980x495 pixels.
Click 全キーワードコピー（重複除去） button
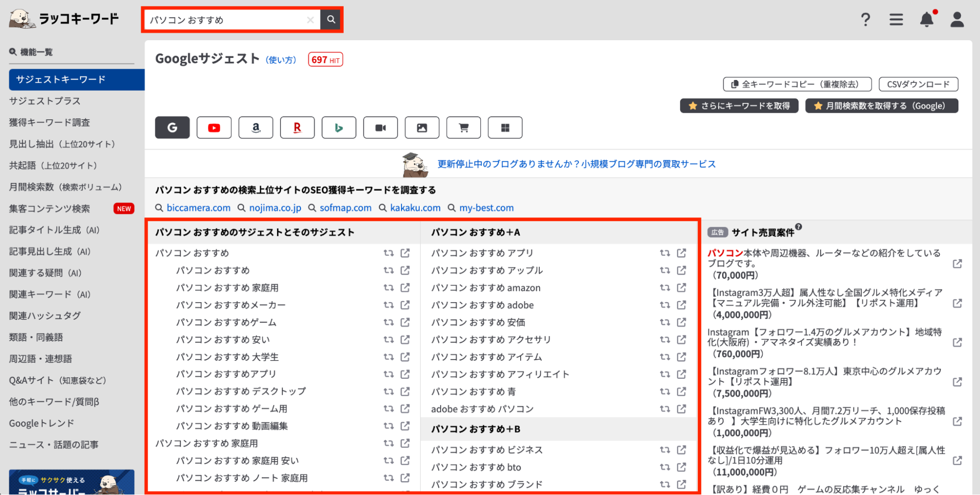point(797,84)
